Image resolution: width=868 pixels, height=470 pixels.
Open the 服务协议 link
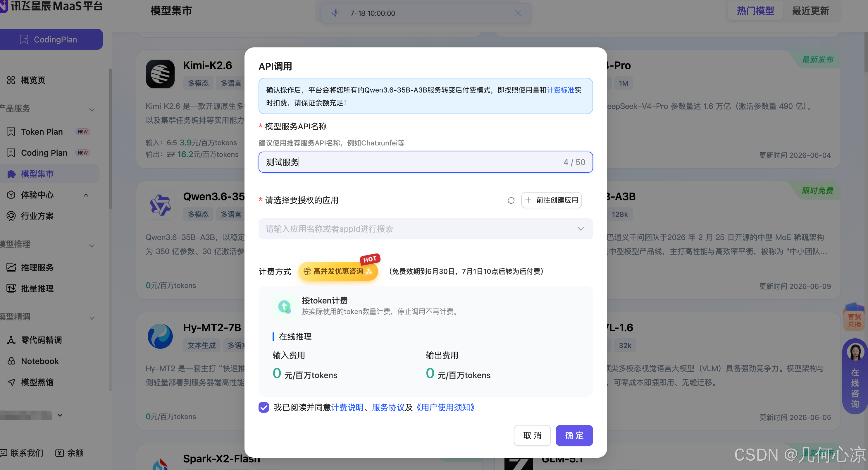point(388,407)
